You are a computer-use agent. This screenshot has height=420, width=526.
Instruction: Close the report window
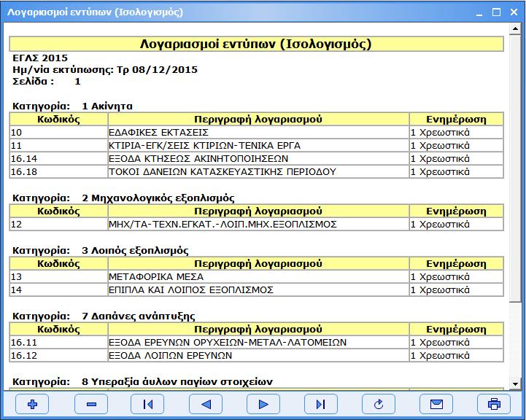[x=514, y=12]
